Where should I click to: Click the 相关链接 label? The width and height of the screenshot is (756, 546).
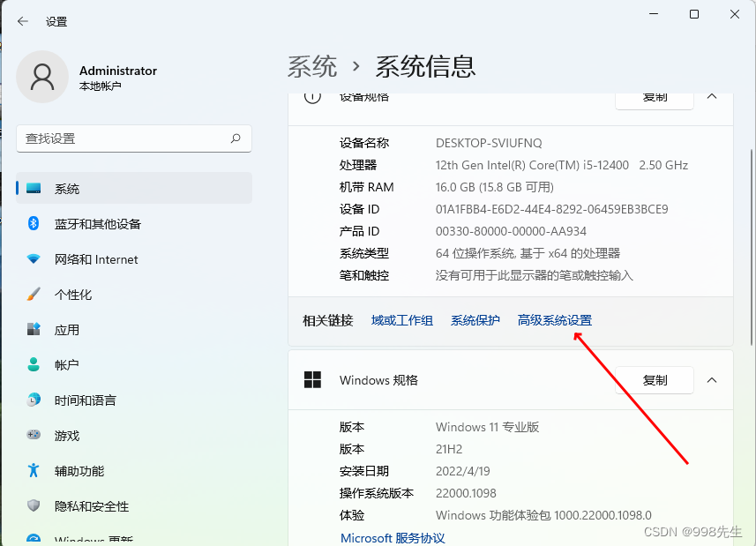(328, 320)
